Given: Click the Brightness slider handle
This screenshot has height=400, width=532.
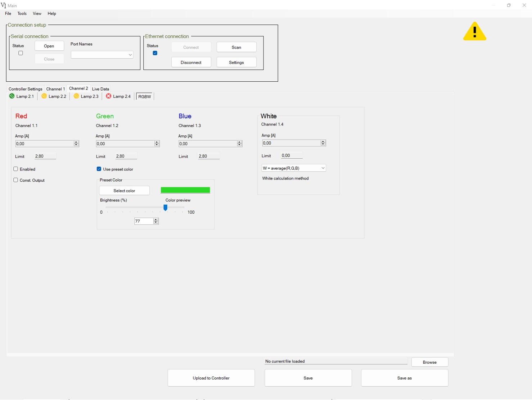Looking at the screenshot, I should click(x=165, y=208).
